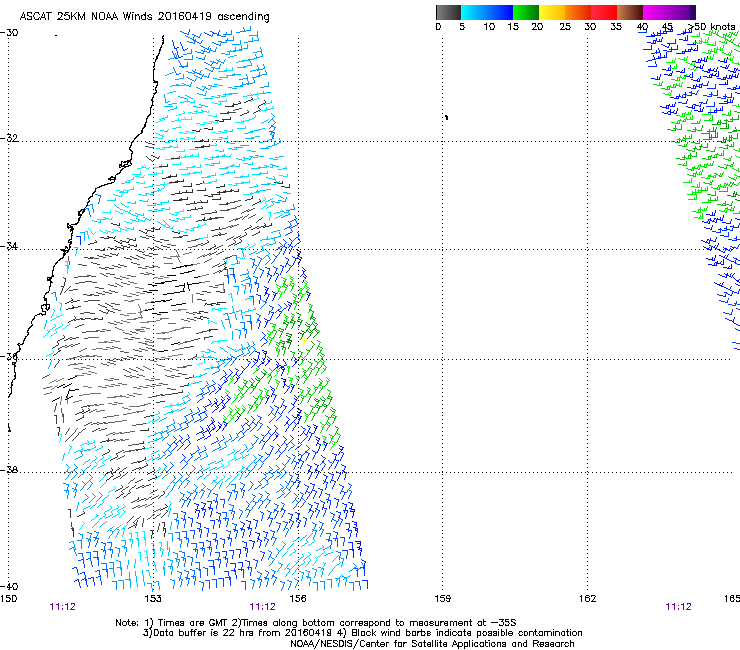
Task: Click the '25' legend scale label
Action: pos(565,27)
